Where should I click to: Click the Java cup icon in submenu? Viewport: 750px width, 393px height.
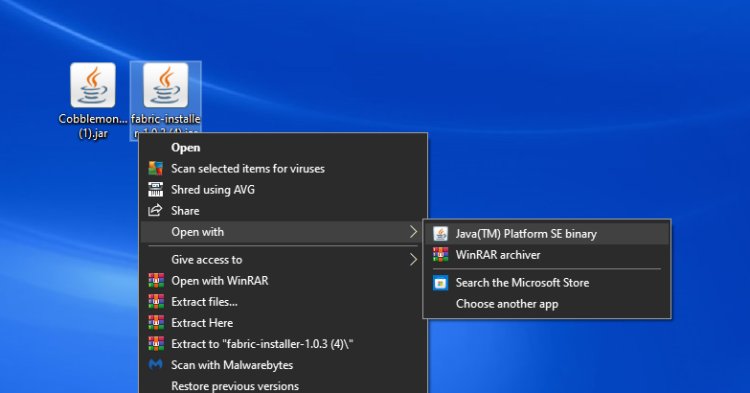(441, 234)
